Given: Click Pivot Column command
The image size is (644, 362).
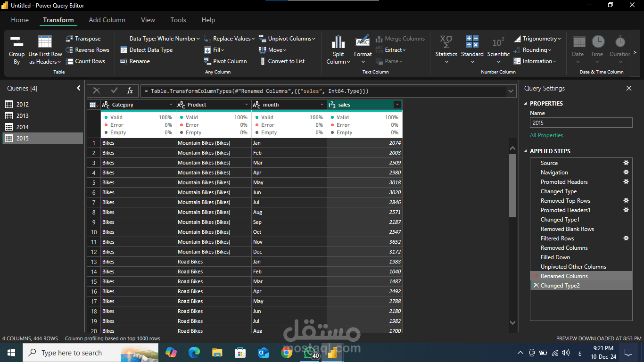Looking at the screenshot, I should (x=225, y=61).
